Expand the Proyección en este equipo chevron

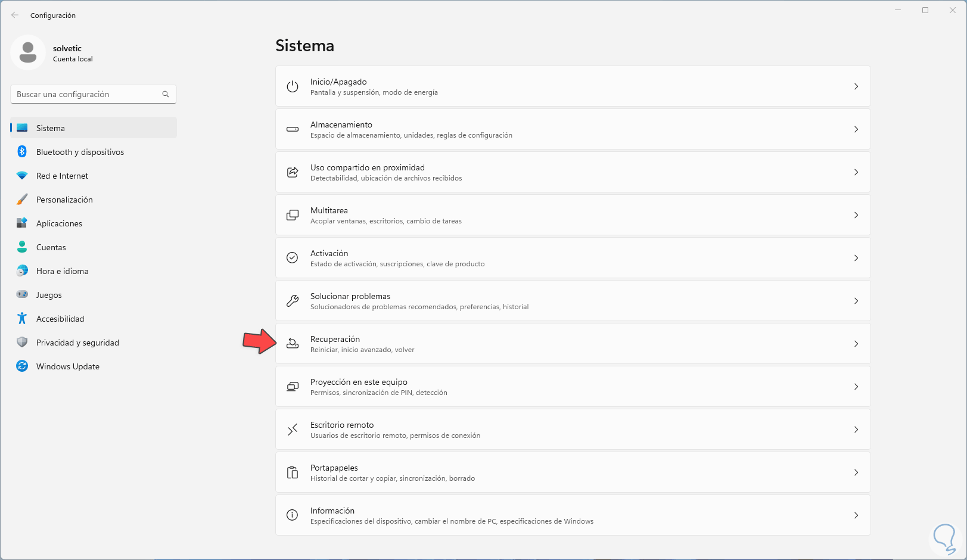click(856, 387)
